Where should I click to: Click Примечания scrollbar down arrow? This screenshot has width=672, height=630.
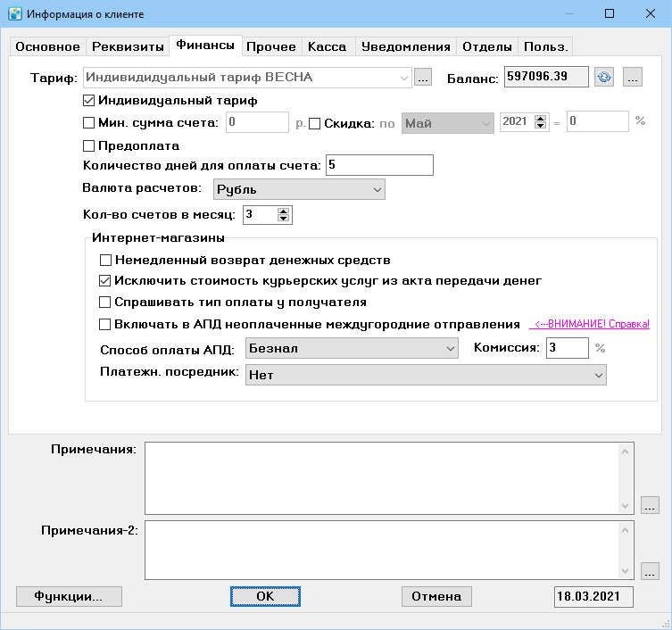tap(625, 506)
